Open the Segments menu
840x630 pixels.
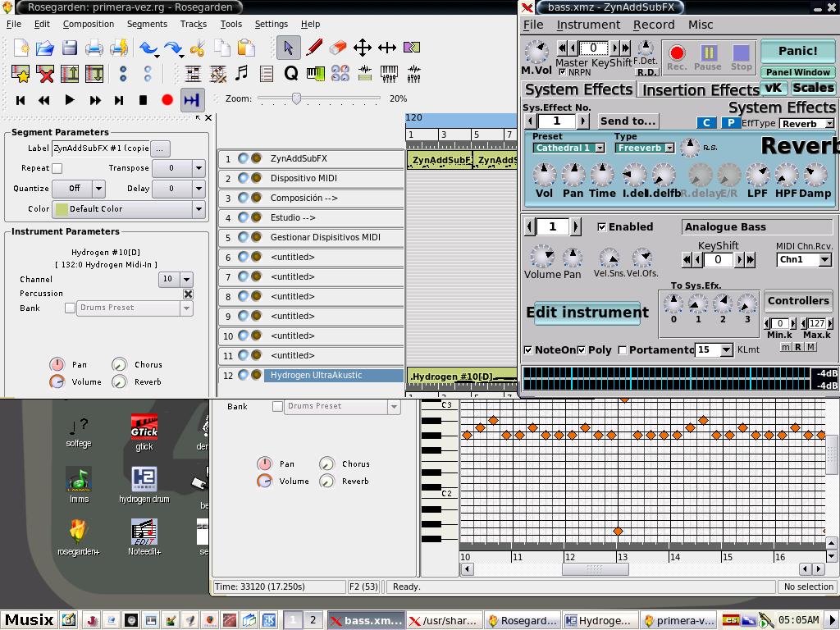147,24
